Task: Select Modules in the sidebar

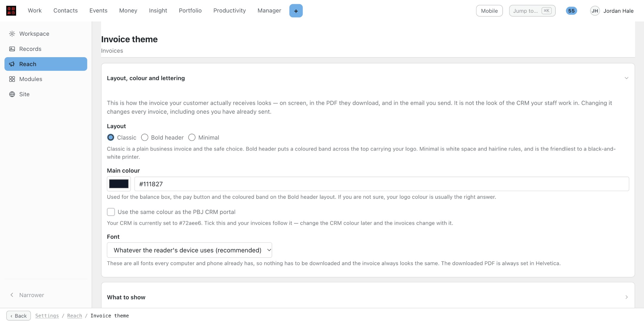Action: 46,79
